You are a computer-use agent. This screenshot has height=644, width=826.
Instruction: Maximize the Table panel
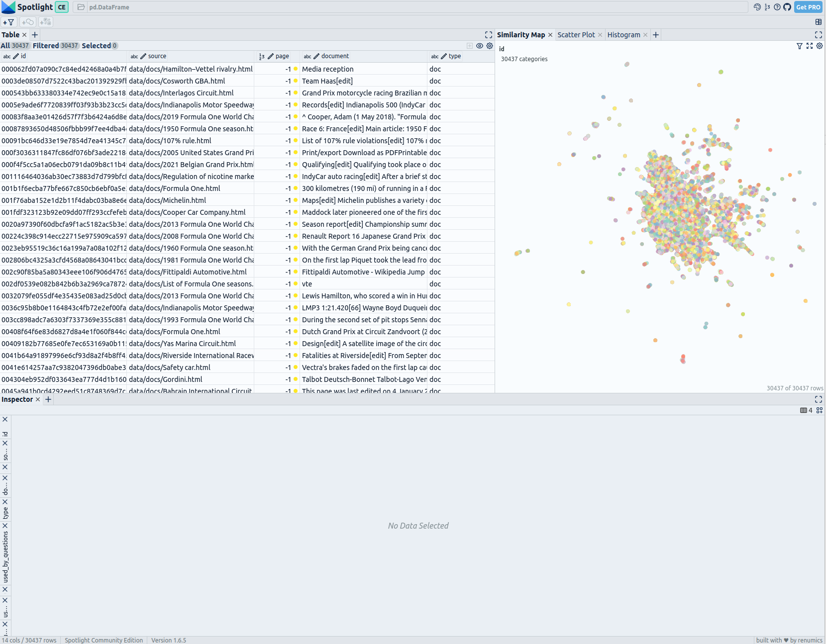(x=489, y=35)
